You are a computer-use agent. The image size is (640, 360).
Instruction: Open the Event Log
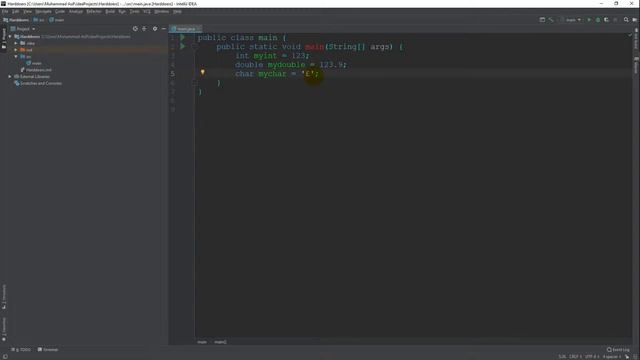tap(618, 350)
